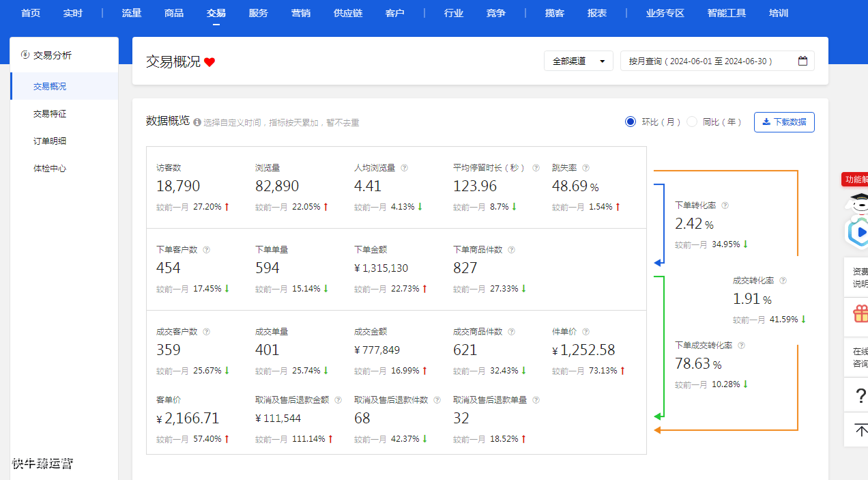Click the help icon beside 人均浏览量
Image resolution: width=868 pixels, height=480 pixels.
click(x=404, y=167)
